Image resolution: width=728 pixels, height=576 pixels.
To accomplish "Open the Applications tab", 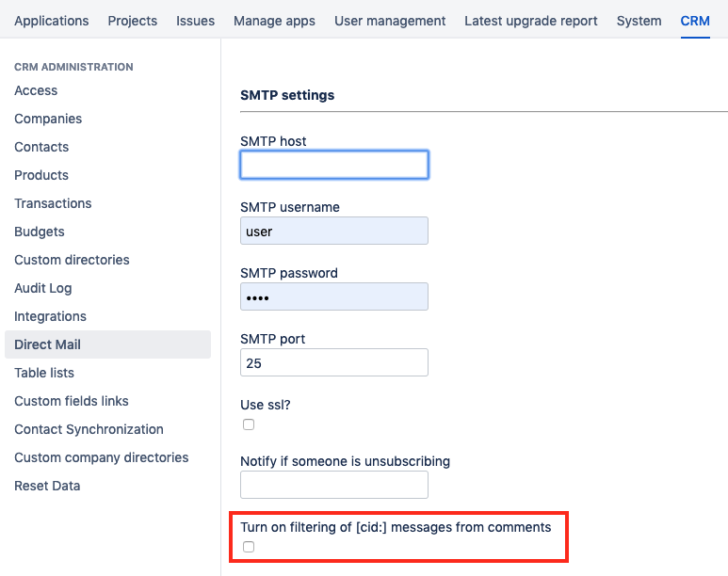I will 52,21.
